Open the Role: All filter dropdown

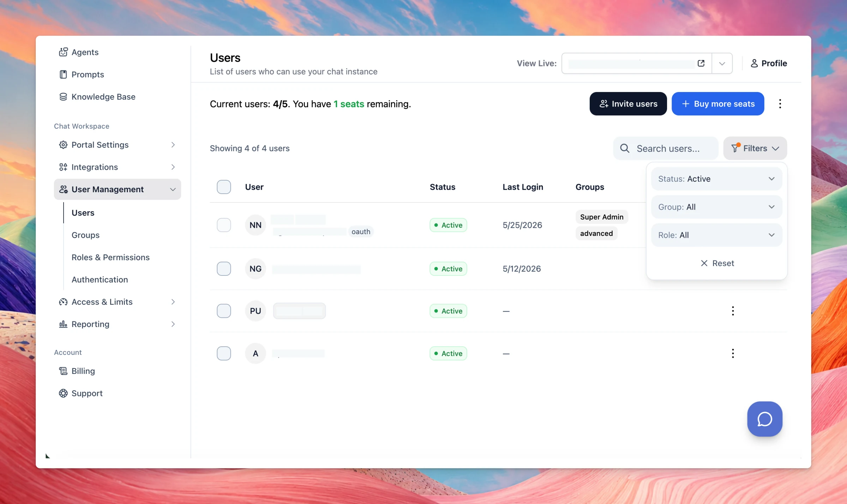point(716,235)
